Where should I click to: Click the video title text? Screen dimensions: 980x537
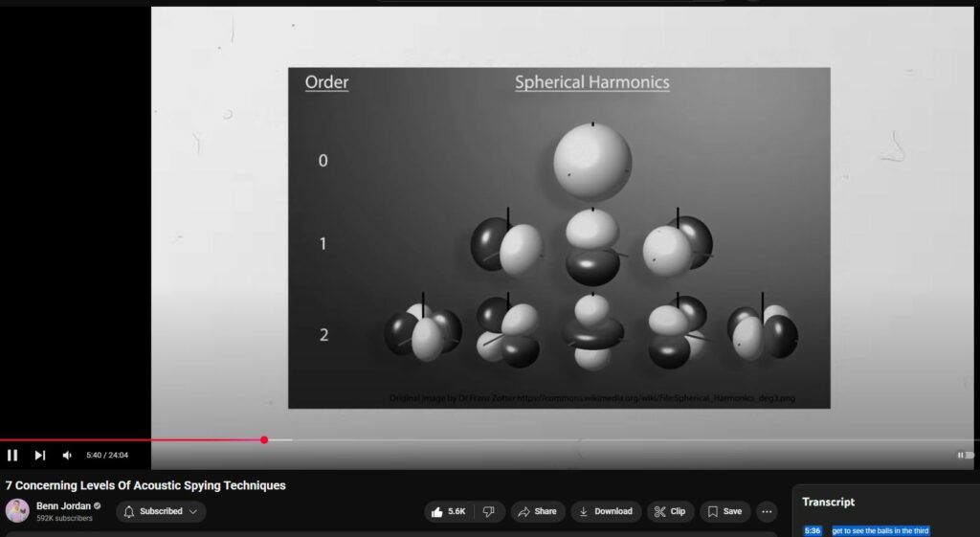[145, 485]
